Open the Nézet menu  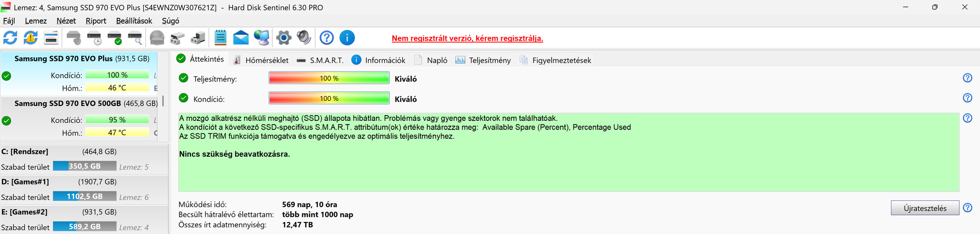[x=66, y=21]
